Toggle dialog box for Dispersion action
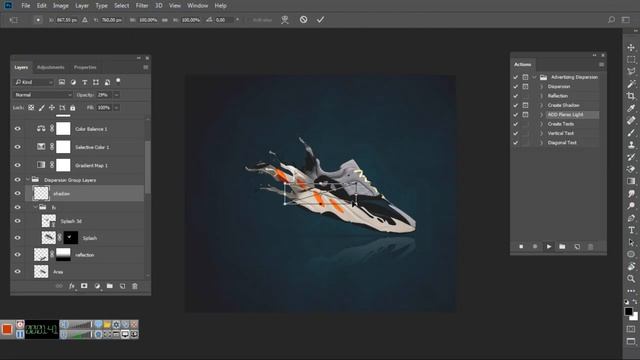Viewport: 640px width, 360px height. pos(525,87)
